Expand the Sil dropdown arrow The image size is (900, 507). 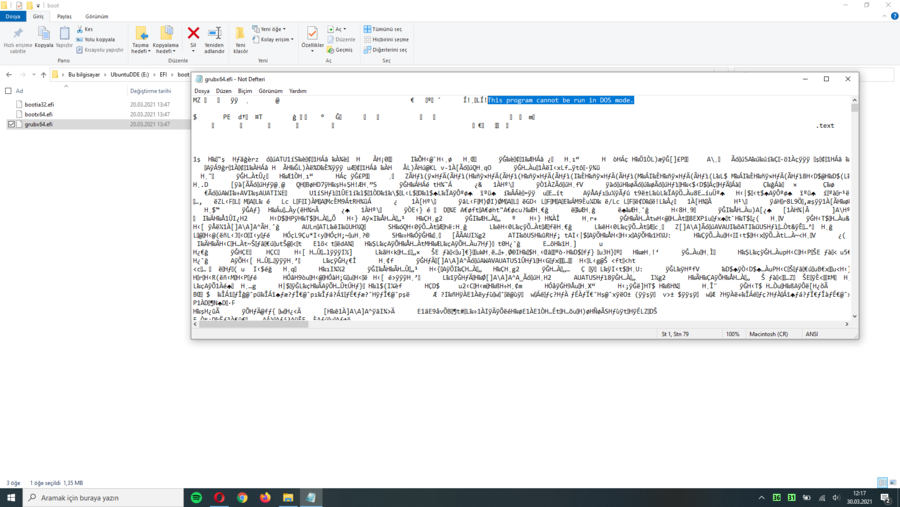(193, 51)
